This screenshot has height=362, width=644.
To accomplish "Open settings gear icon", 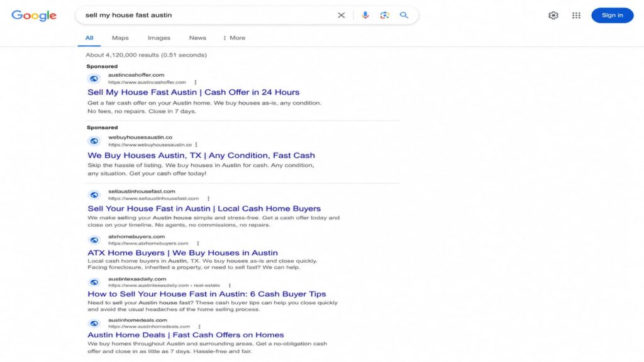I will click(x=553, y=15).
